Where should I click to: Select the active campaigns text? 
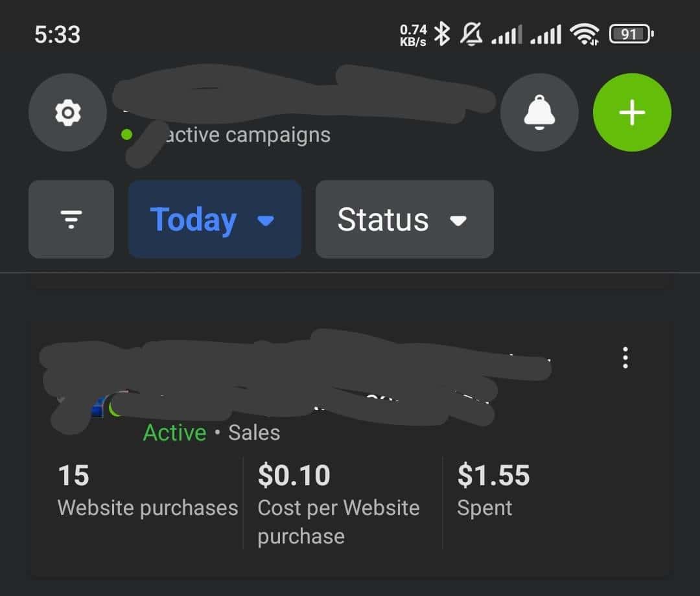(x=248, y=135)
